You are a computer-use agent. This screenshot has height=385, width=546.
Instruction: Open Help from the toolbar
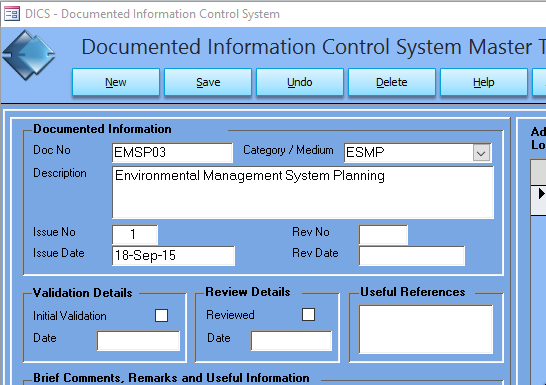484,82
